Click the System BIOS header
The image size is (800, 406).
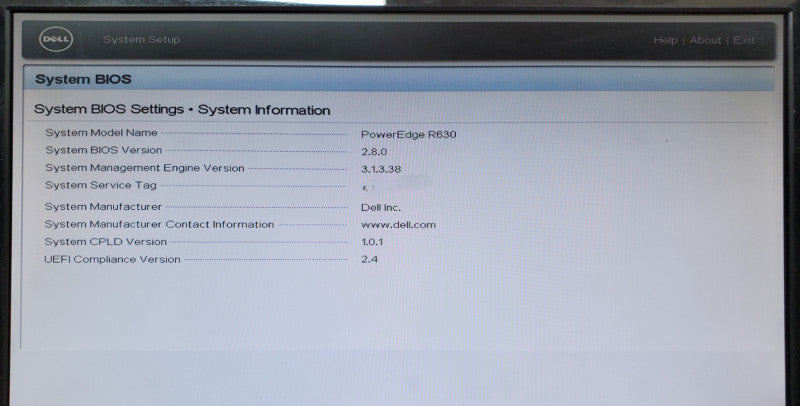[83, 80]
